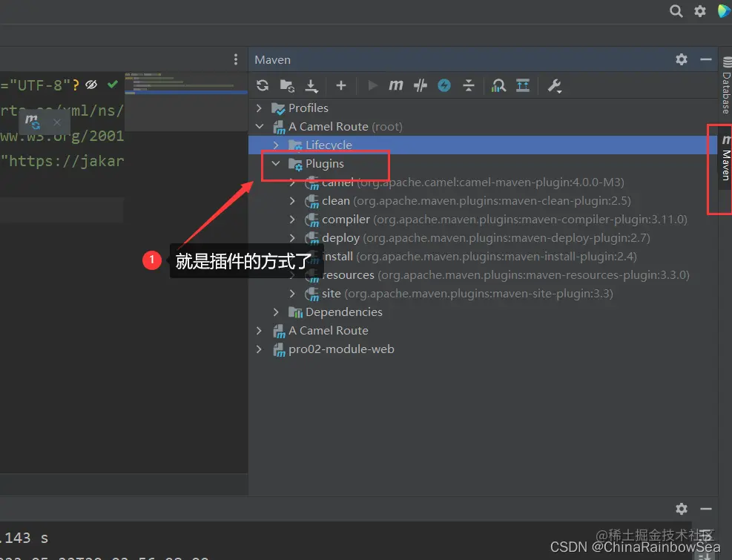
Task: Click the project icon next to pro02-module-web
Action: 279,349
